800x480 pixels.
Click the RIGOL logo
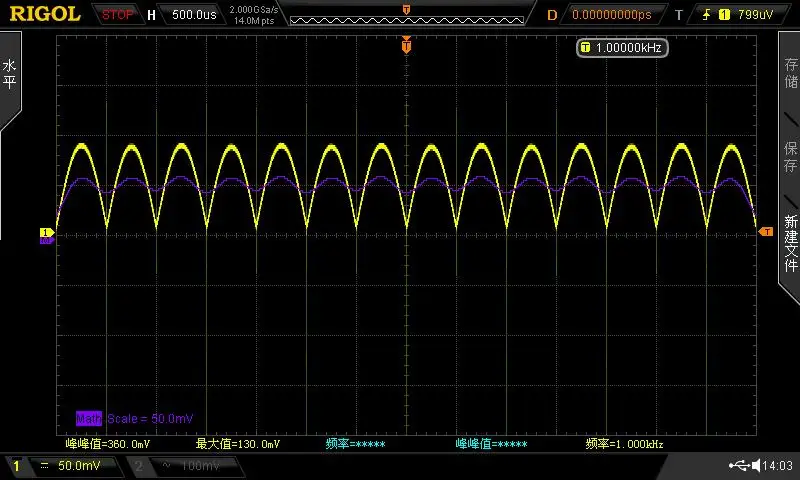point(45,14)
